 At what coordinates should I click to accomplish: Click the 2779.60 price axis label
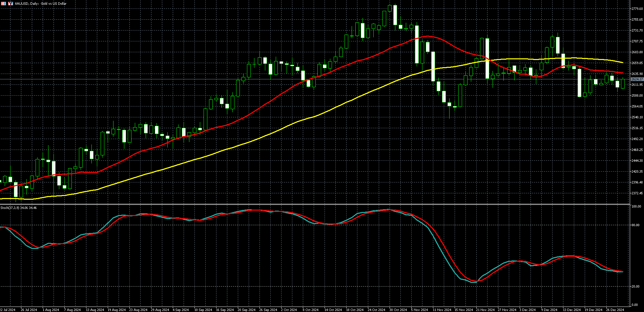(x=637, y=9)
